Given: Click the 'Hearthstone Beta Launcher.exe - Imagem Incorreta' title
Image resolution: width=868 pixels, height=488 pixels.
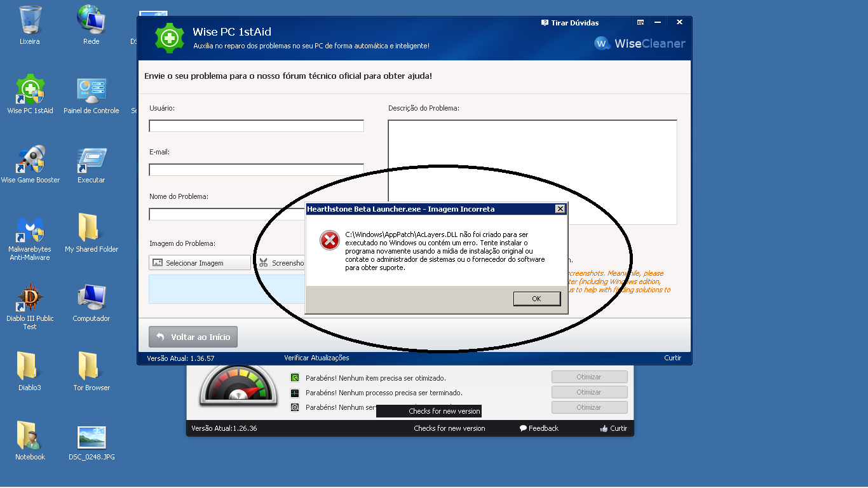Looking at the screenshot, I should pos(401,209).
